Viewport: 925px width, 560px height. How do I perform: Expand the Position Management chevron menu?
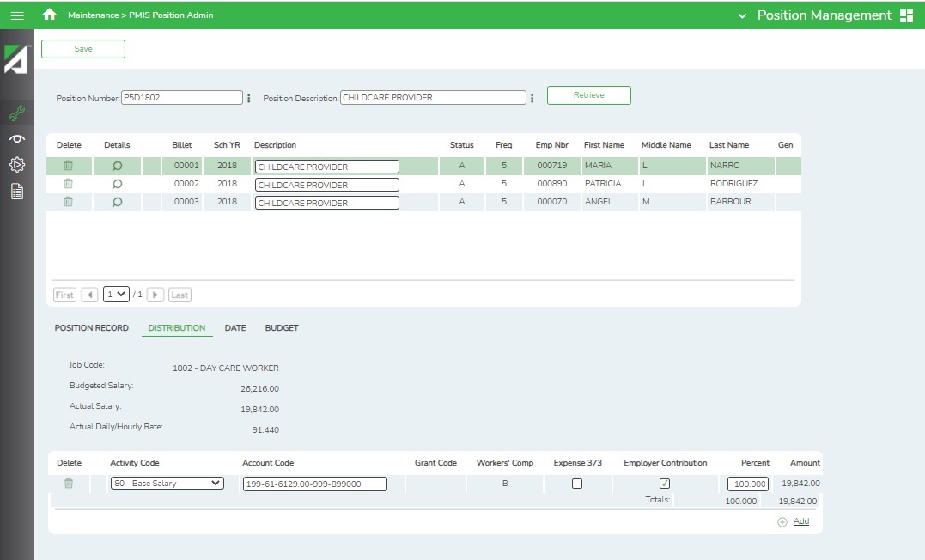click(x=742, y=15)
